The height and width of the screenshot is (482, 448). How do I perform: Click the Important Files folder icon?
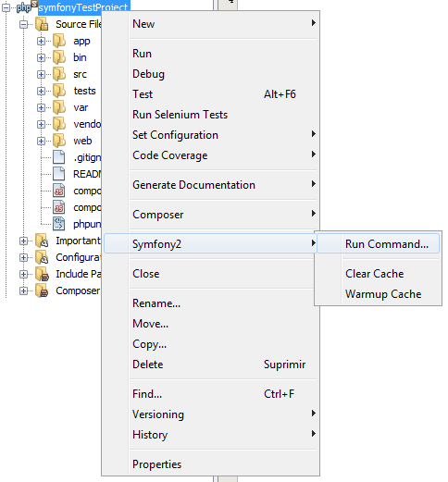click(42, 241)
